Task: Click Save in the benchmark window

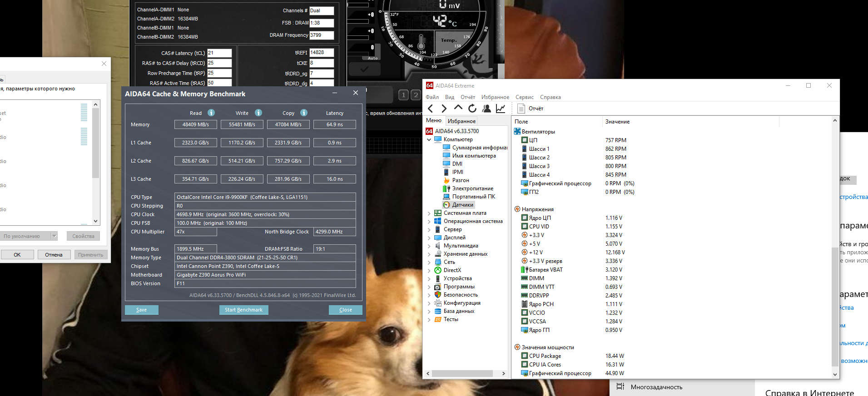Action: pyautogui.click(x=142, y=310)
